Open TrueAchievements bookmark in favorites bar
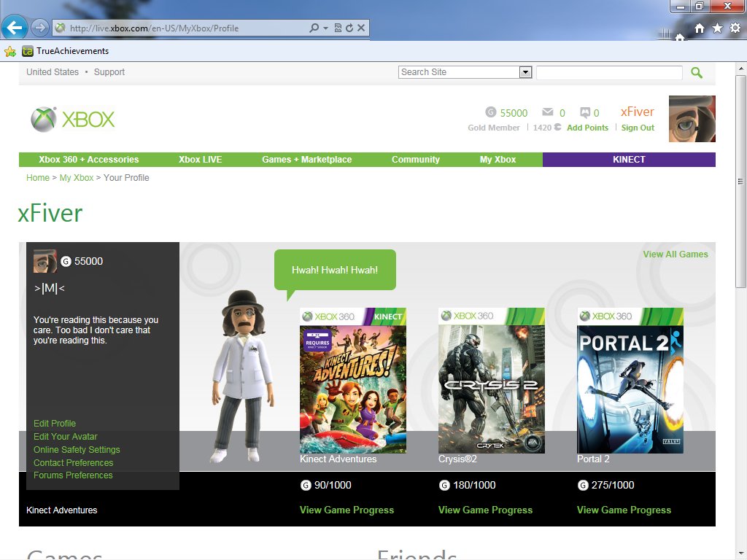 tap(66, 51)
